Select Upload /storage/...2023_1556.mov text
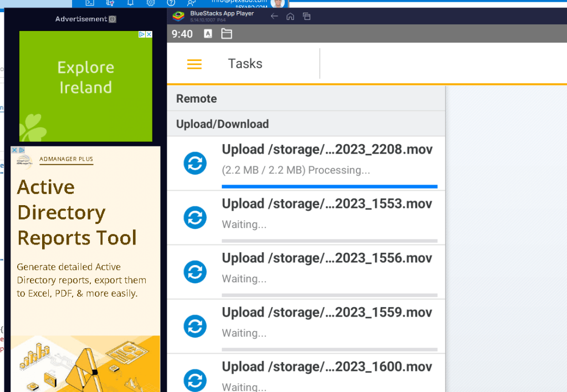567x392 pixels. click(327, 258)
